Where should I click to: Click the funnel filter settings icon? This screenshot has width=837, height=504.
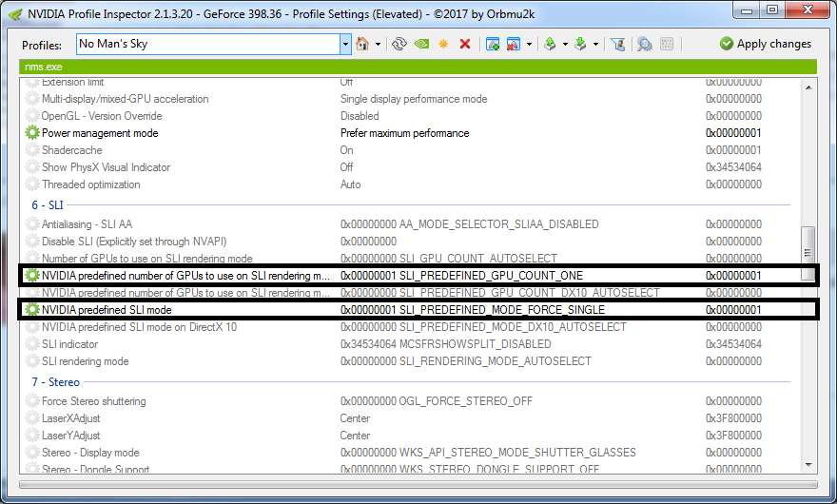tap(618, 44)
